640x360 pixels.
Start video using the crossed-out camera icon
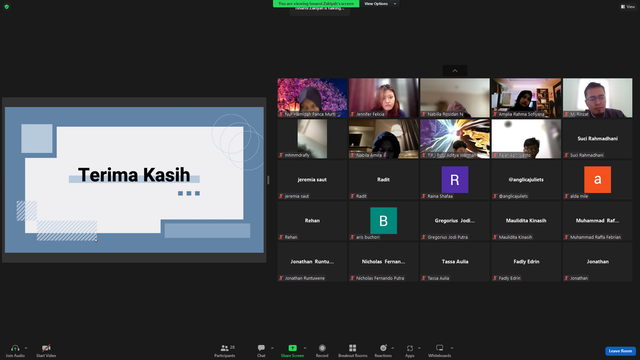[x=46, y=348]
